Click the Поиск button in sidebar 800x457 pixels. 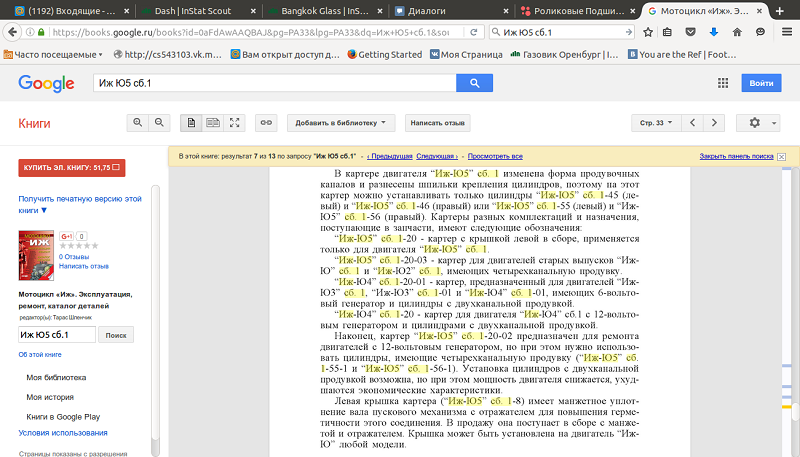coord(116,335)
